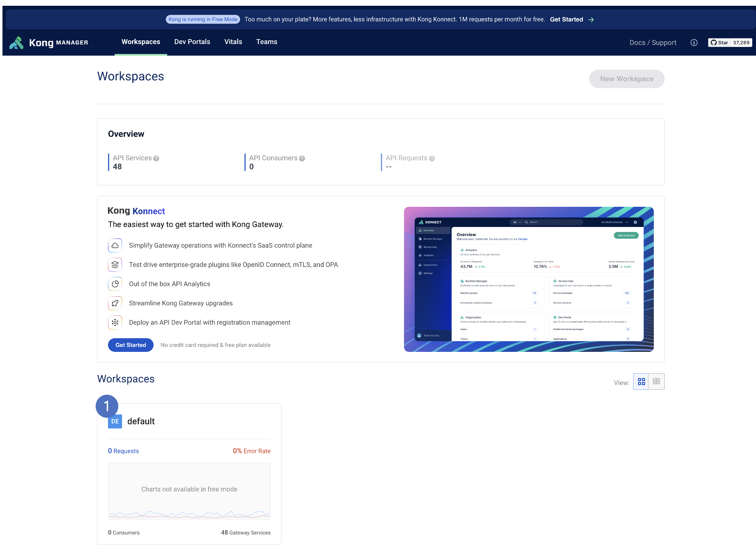This screenshot has height=557, width=756.
Task: Switch workspaces to list view
Action: [656, 382]
